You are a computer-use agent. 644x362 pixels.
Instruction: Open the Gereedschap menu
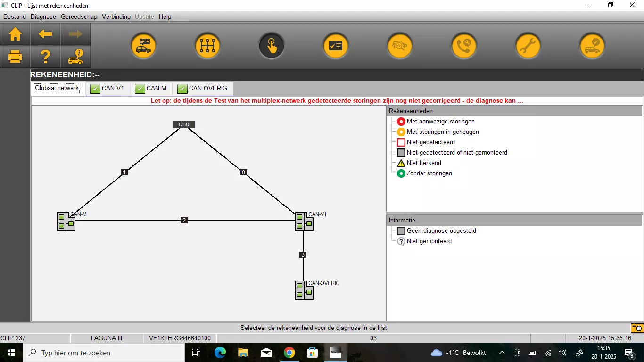click(x=79, y=16)
